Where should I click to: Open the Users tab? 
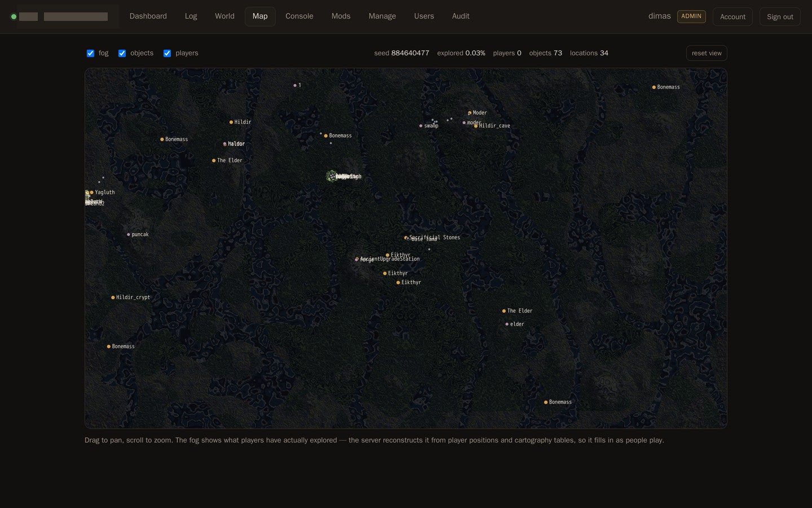point(424,16)
